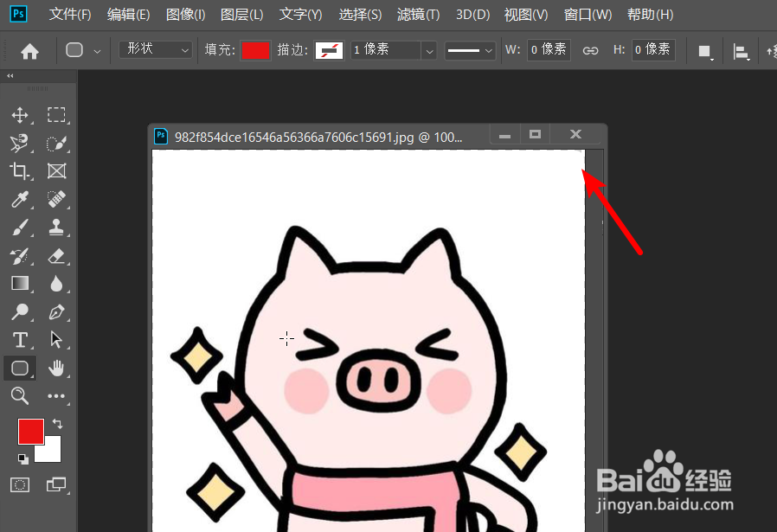Click the red fill color swatch
Viewport: 777px width, 532px height.
point(256,50)
